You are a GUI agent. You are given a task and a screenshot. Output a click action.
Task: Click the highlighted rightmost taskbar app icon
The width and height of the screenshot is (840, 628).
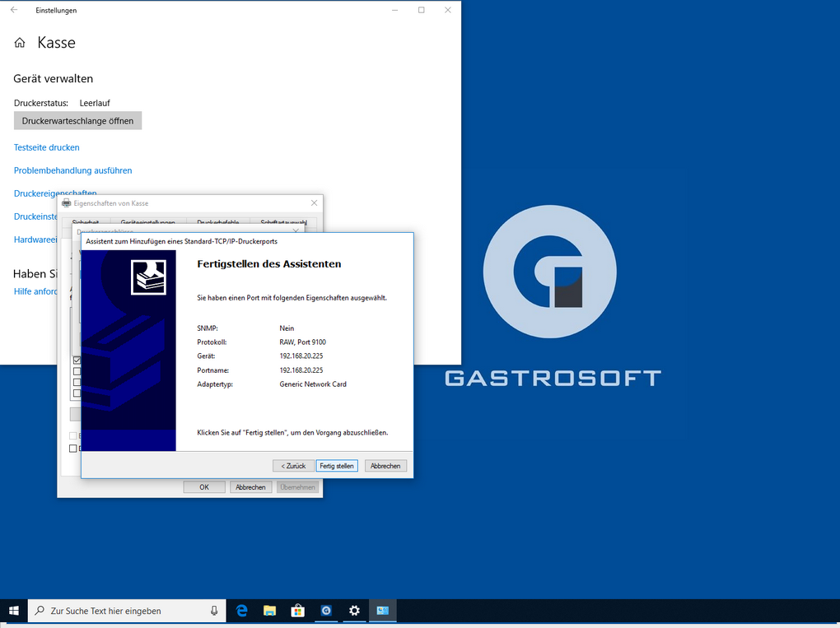[x=382, y=611]
